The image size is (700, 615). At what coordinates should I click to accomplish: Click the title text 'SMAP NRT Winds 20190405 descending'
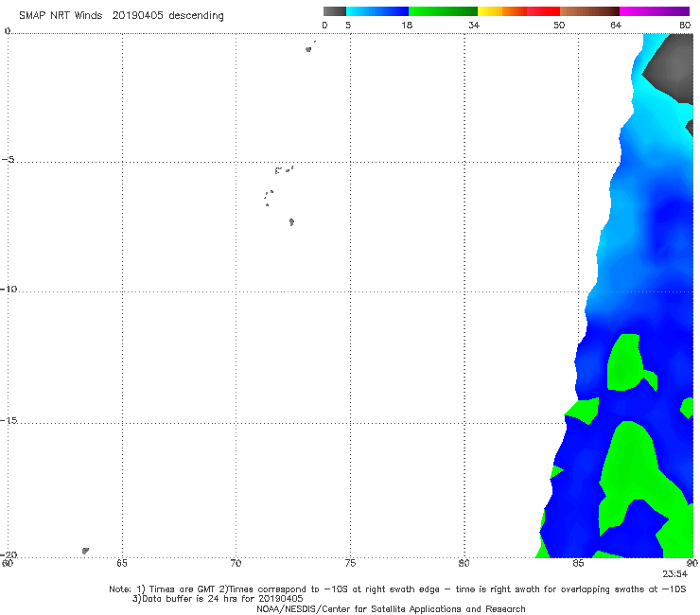tap(121, 15)
